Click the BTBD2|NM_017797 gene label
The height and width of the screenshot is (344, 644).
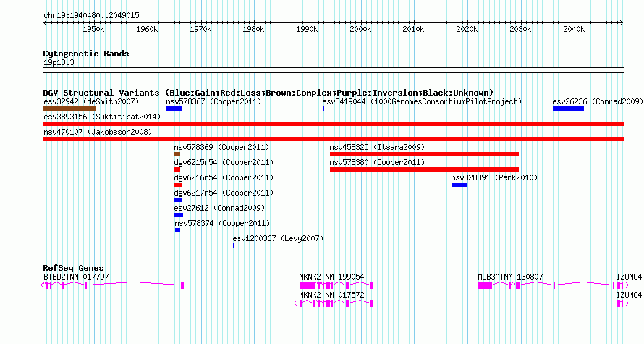77,277
